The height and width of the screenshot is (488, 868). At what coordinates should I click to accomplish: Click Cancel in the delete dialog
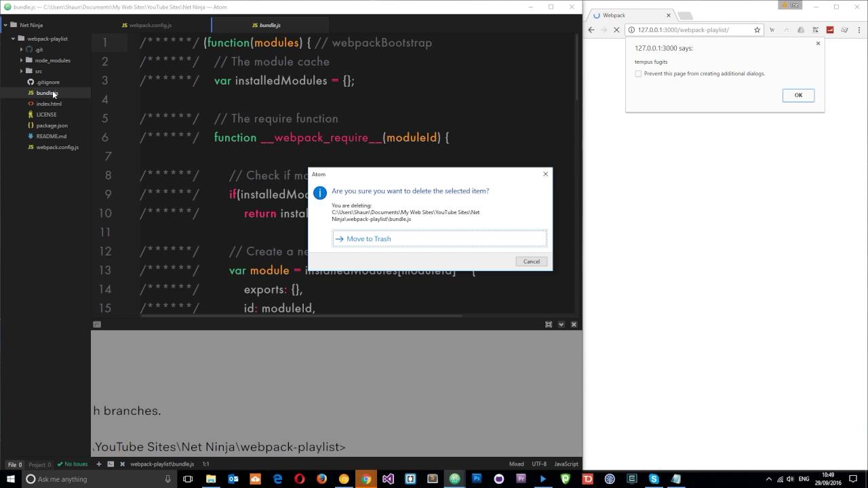[x=532, y=261]
